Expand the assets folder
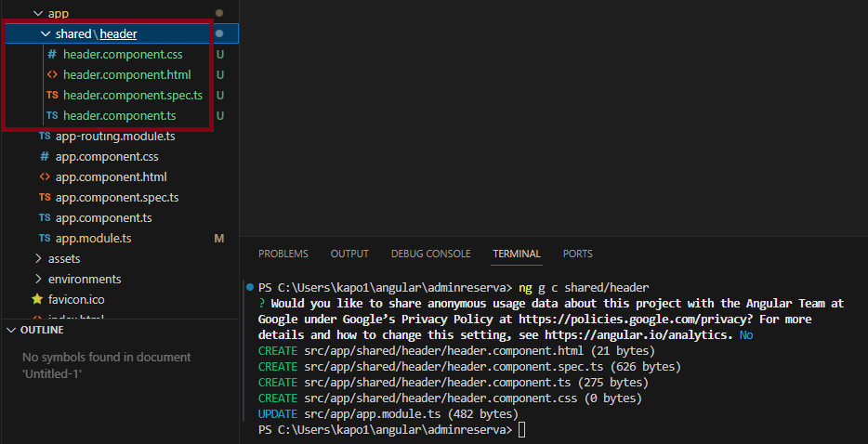The height and width of the screenshot is (444, 868). pos(38,258)
